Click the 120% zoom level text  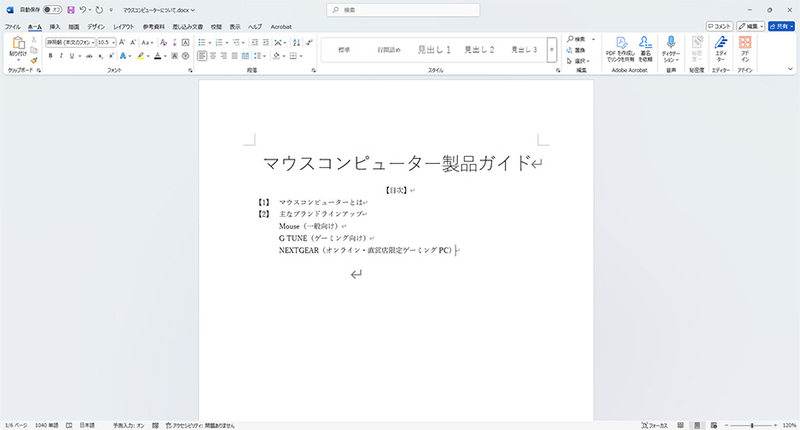point(789,425)
